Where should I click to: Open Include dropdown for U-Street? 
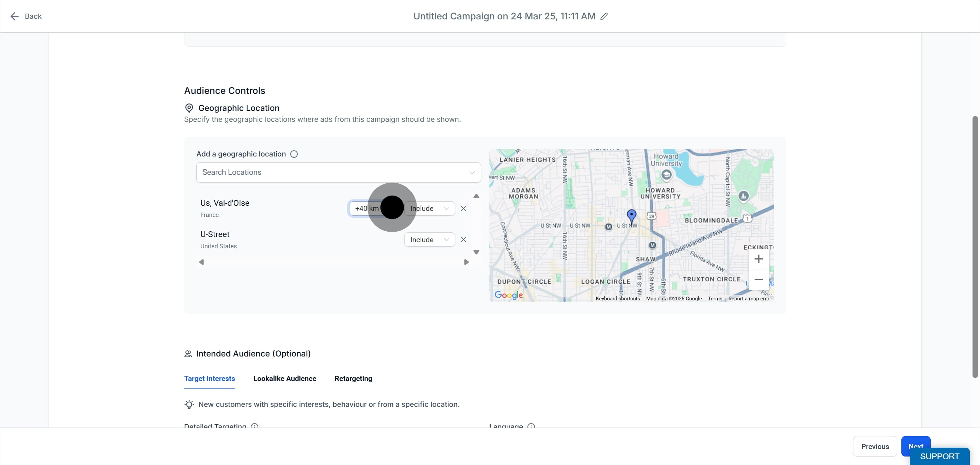429,239
